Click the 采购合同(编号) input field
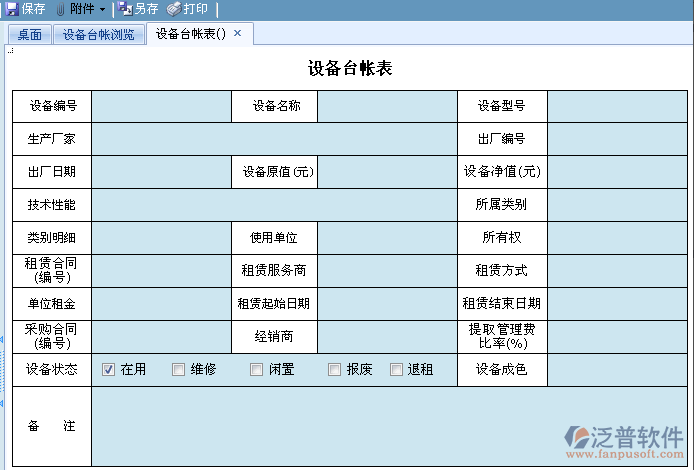The height and width of the screenshot is (470, 694). pyautogui.click(x=161, y=336)
